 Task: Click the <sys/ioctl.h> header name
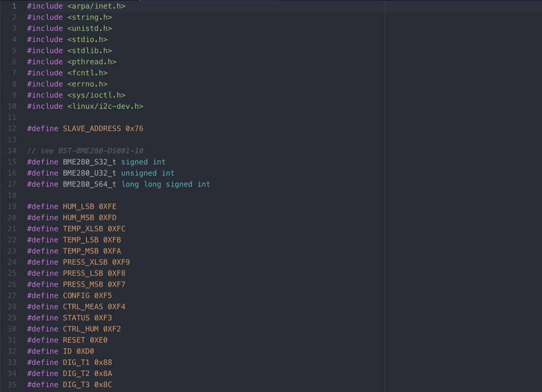click(96, 95)
